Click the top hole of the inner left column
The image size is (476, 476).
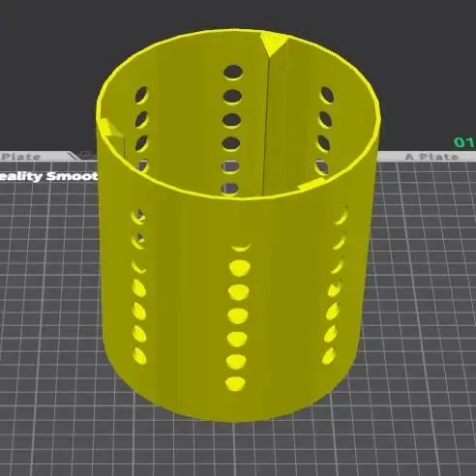[142, 95]
